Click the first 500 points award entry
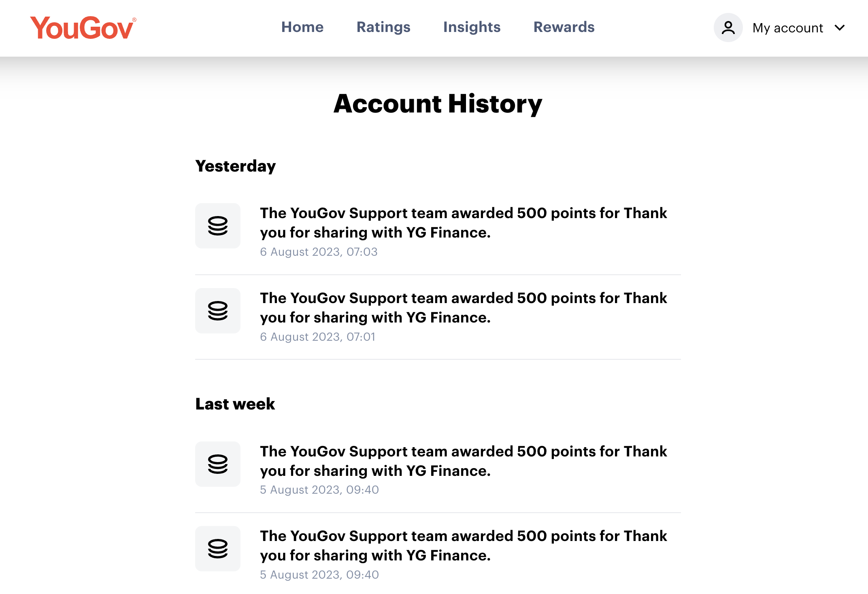The width and height of the screenshot is (868, 594). pos(463,223)
